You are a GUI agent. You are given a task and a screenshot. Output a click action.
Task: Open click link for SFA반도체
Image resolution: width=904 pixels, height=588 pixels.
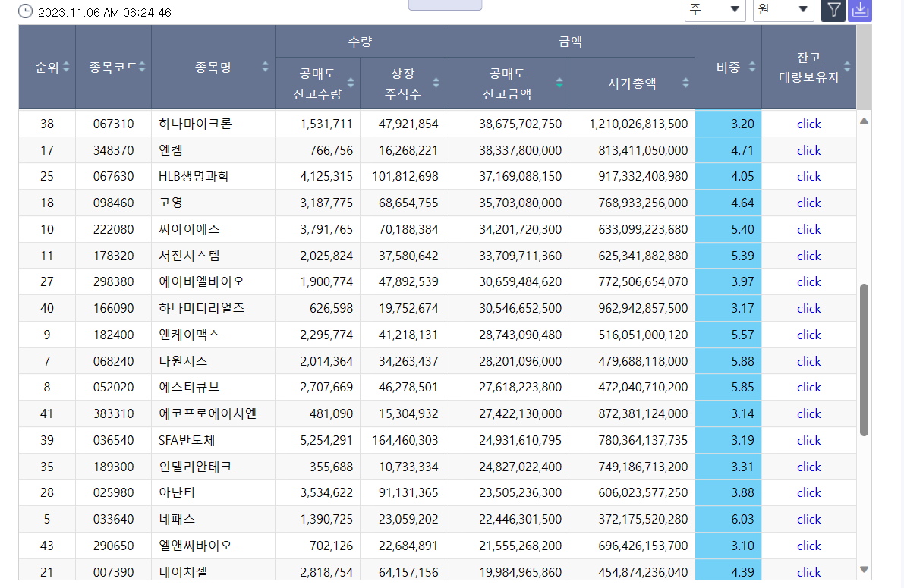coord(808,440)
